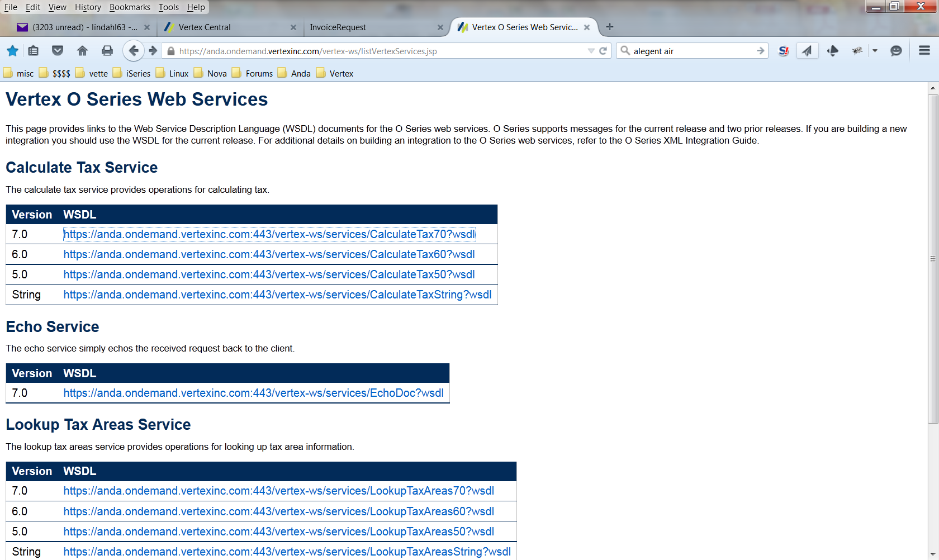Click the padlock site identity icon

[171, 51]
